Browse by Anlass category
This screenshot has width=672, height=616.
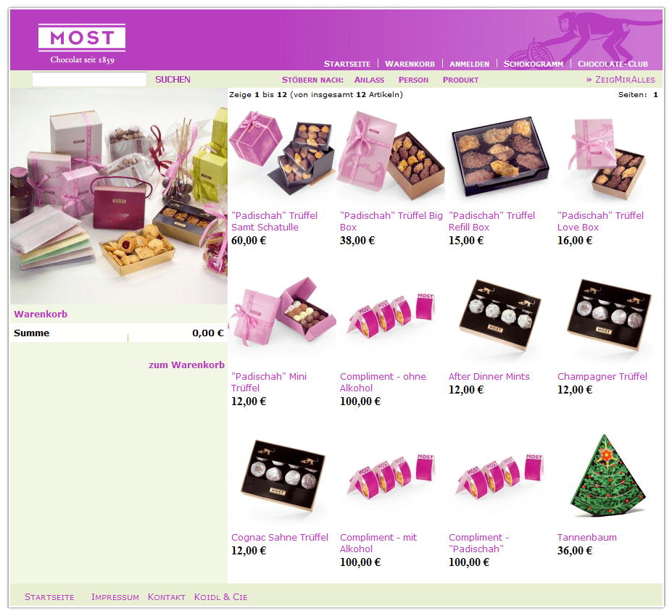pos(369,80)
